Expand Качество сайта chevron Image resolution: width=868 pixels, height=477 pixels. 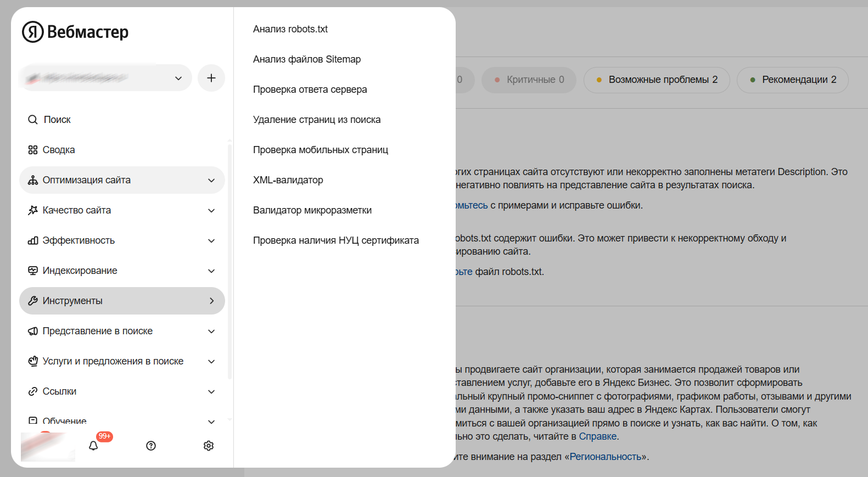tap(211, 211)
